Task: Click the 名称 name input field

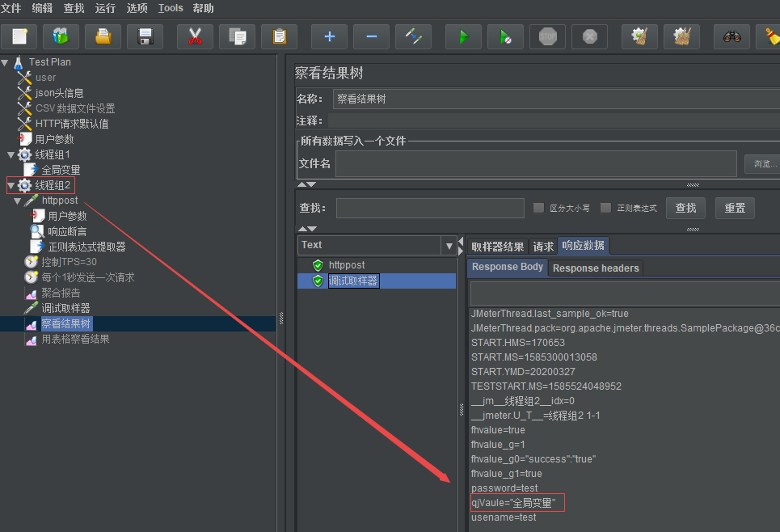Action: coord(556,99)
